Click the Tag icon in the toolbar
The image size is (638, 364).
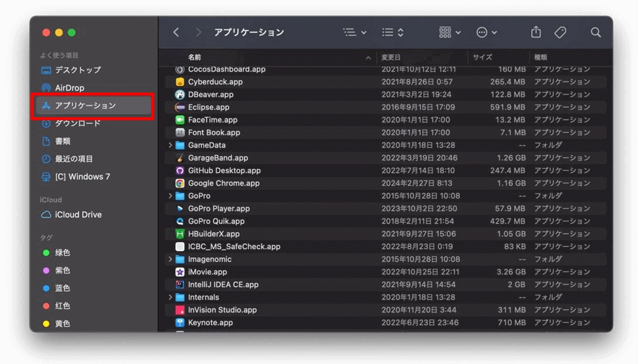click(x=560, y=32)
